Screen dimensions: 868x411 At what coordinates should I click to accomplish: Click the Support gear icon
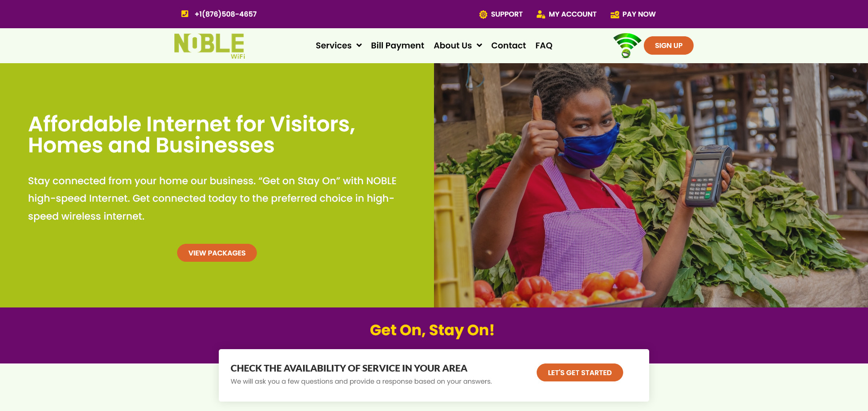point(483,14)
